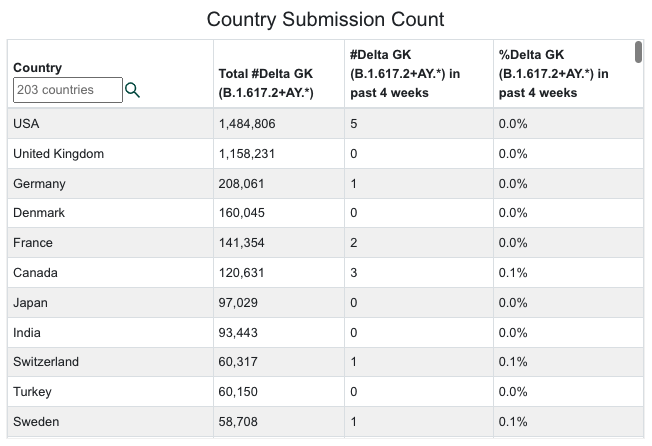Image resolution: width=652 pixels, height=446 pixels.
Task: Click the #Delta GK past 4 weeks header
Action: (405, 74)
